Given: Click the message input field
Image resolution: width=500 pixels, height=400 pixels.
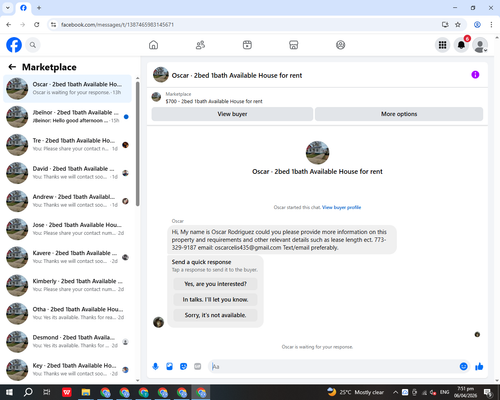Looking at the screenshot, I should pos(333,367).
